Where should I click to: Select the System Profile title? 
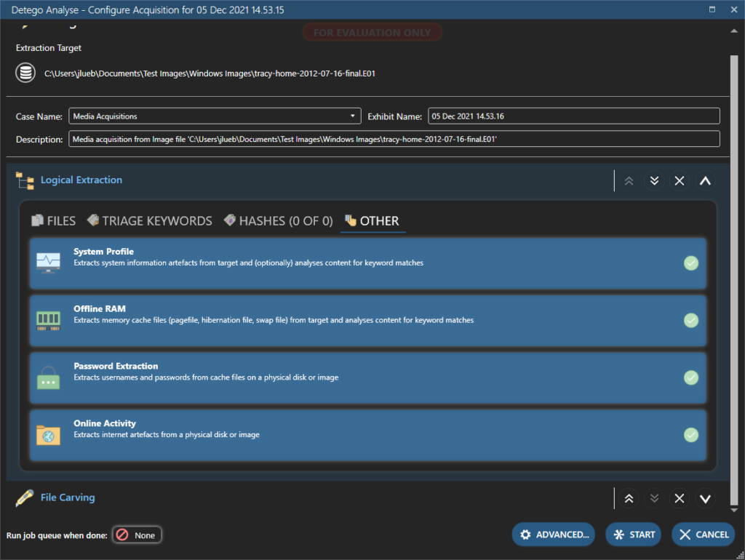pyautogui.click(x=103, y=251)
